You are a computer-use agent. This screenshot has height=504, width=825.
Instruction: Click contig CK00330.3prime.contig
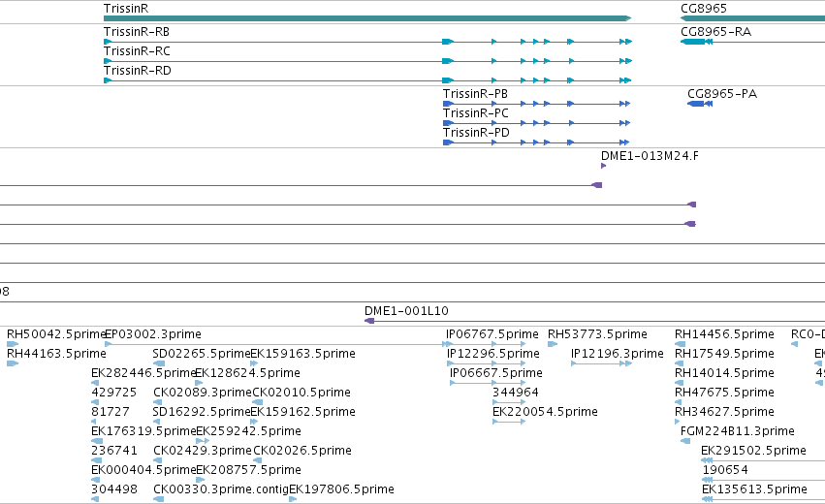[x=221, y=490]
